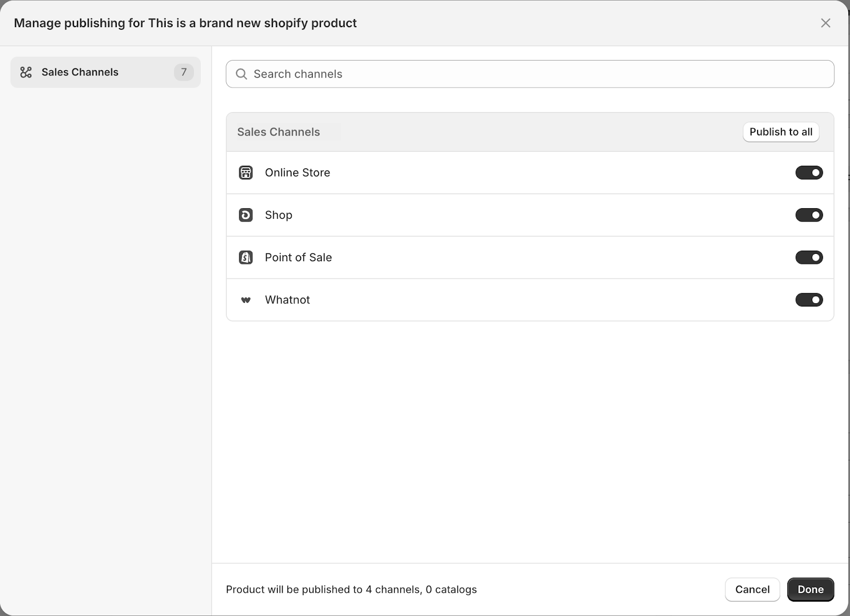The width and height of the screenshot is (850, 616).
Task: Click the Whatnot heart logo icon
Action: 245,300
